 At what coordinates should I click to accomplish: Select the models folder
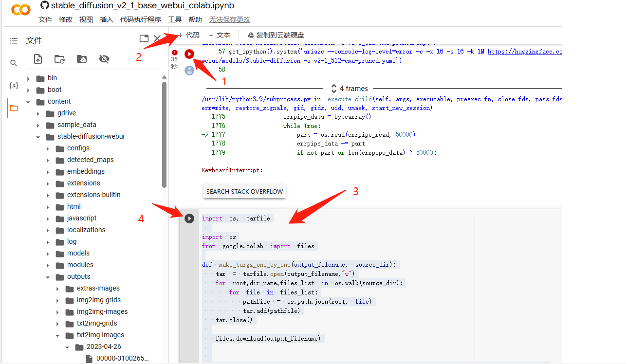point(78,253)
